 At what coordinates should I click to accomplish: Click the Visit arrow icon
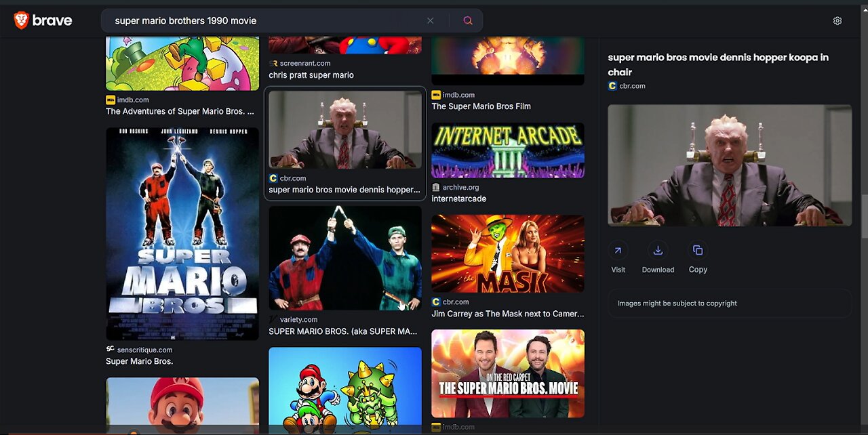tap(618, 250)
